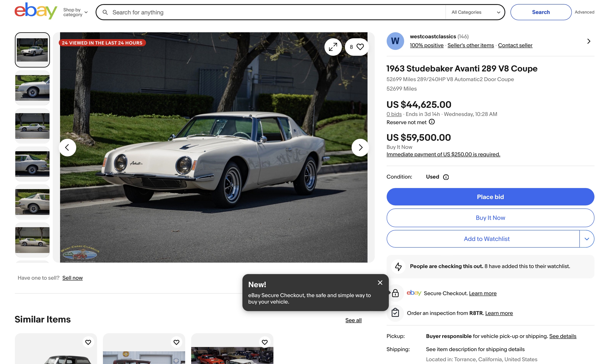The image size is (608, 364).
Task: Favorite the second similar item
Action: coord(176,342)
